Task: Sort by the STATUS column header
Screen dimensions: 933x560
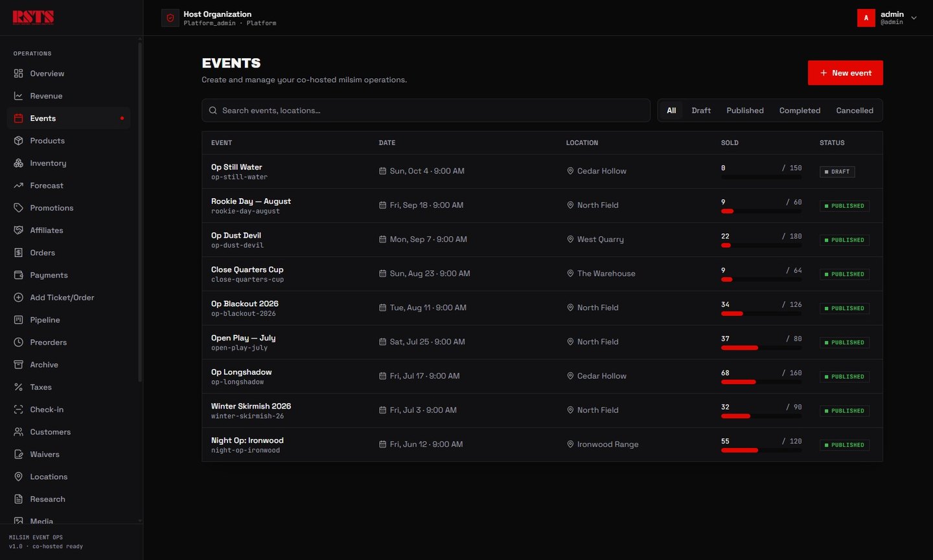Action: [x=832, y=143]
